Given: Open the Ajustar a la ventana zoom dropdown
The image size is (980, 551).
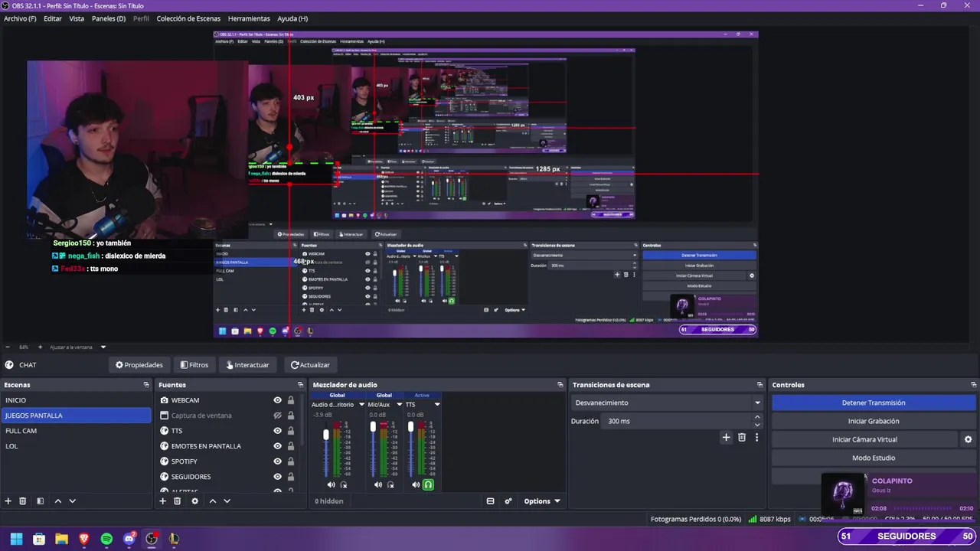Looking at the screenshot, I should [x=103, y=347].
